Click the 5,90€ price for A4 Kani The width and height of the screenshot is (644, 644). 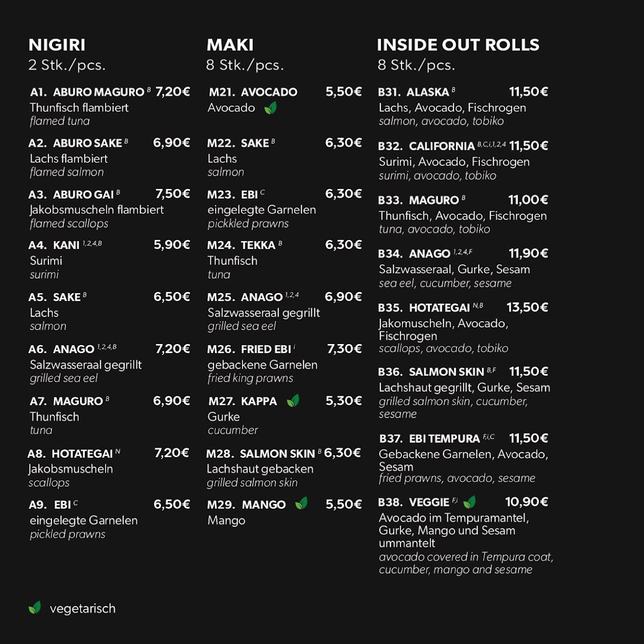[172, 245]
